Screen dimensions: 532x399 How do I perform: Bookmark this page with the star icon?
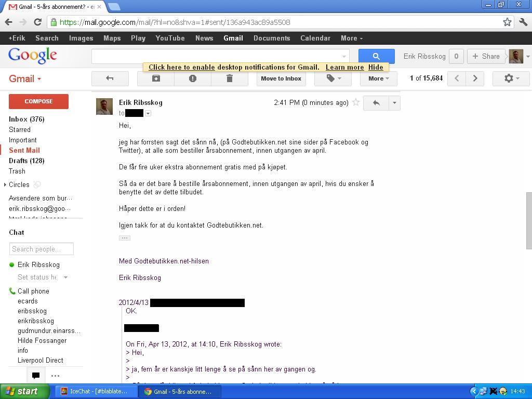[507, 22]
